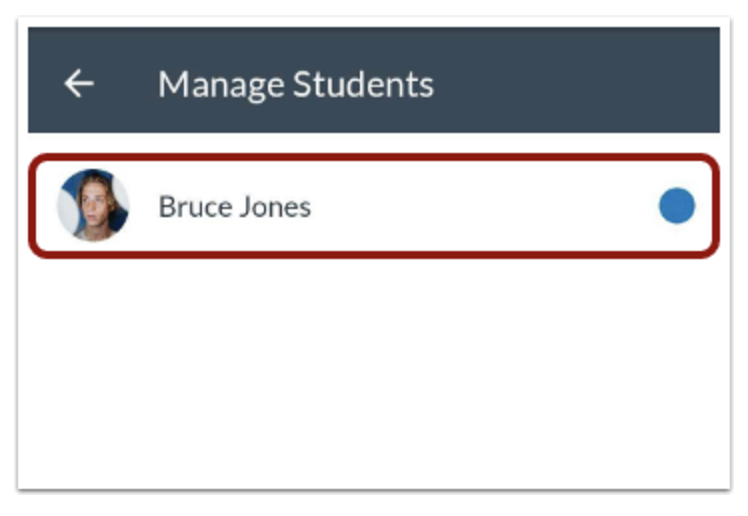Tap the back arrow beside Manage Students

point(79,83)
